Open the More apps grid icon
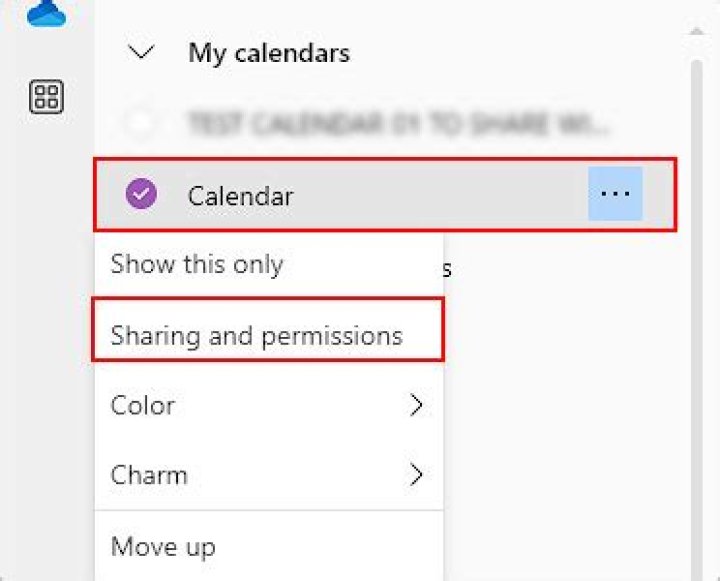The image size is (720, 581). (x=47, y=97)
